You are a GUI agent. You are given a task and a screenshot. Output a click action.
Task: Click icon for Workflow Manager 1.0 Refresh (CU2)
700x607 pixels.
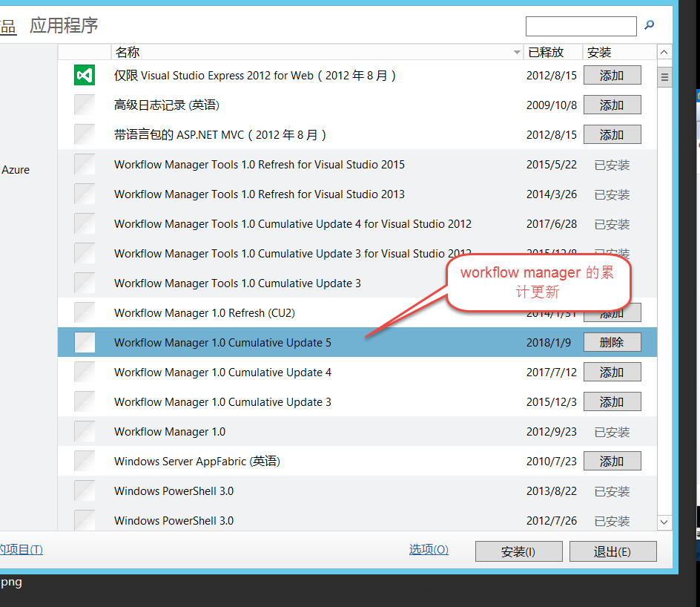click(85, 312)
